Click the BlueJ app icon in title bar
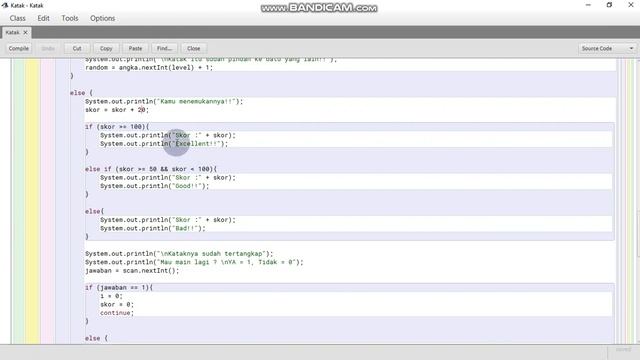This screenshot has width=640, height=360. click(5, 5)
